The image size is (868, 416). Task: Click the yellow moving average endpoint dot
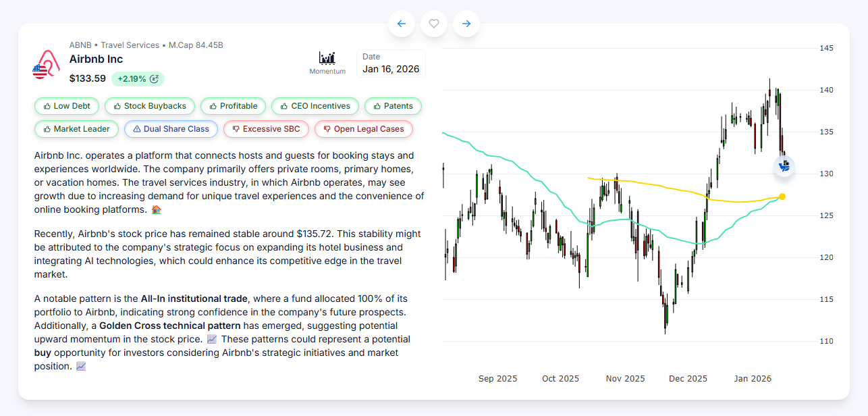pyautogui.click(x=782, y=197)
